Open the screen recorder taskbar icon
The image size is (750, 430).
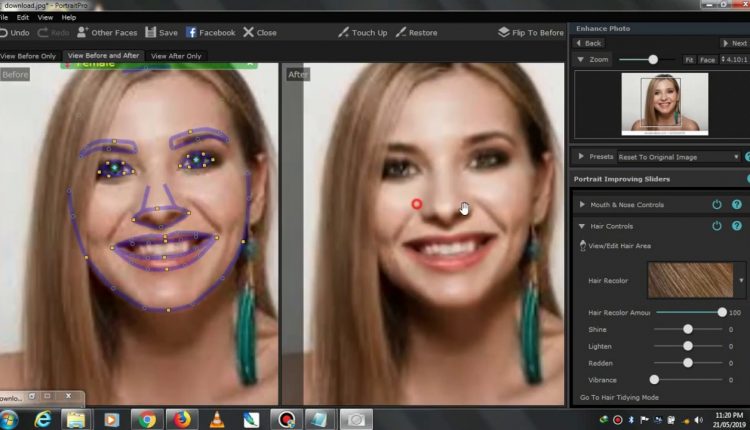tap(286, 419)
